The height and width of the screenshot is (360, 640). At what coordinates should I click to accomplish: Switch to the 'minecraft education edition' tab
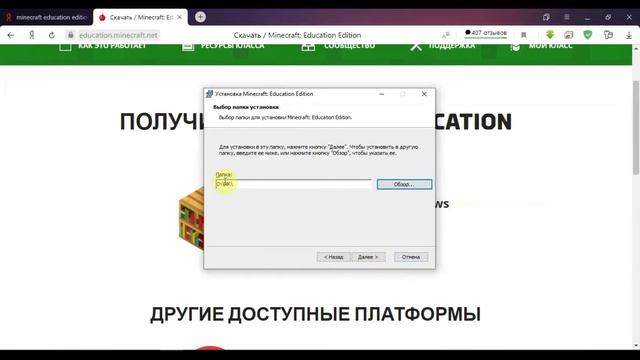pyautogui.click(x=46, y=17)
